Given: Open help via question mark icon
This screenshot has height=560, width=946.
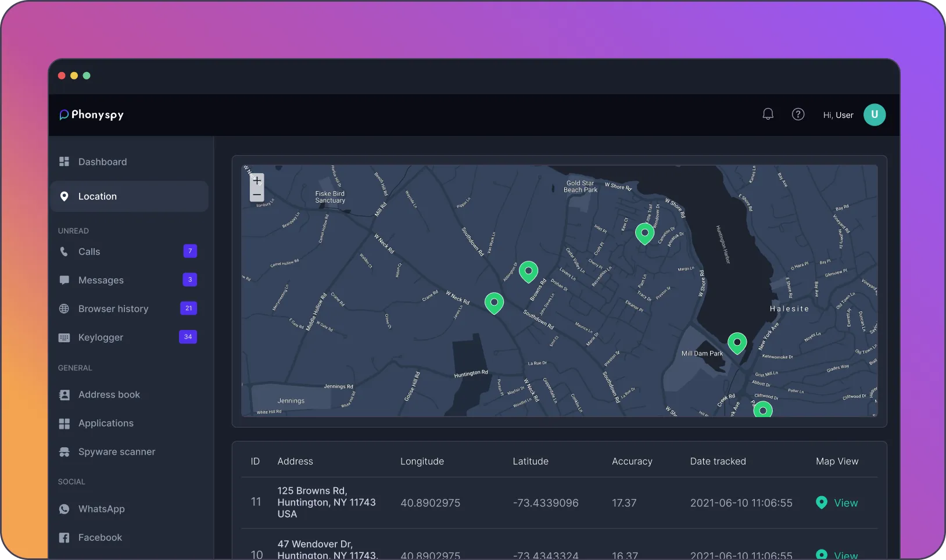Looking at the screenshot, I should pyautogui.click(x=798, y=114).
